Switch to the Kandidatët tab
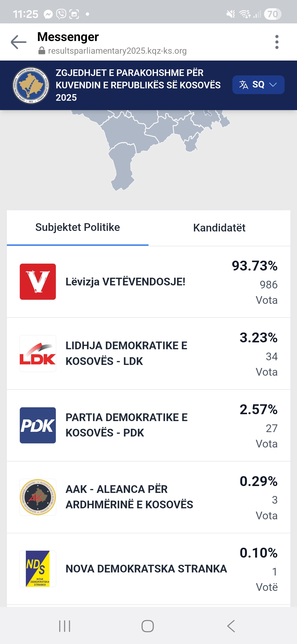Screen dimensions: 297x644 219,228
